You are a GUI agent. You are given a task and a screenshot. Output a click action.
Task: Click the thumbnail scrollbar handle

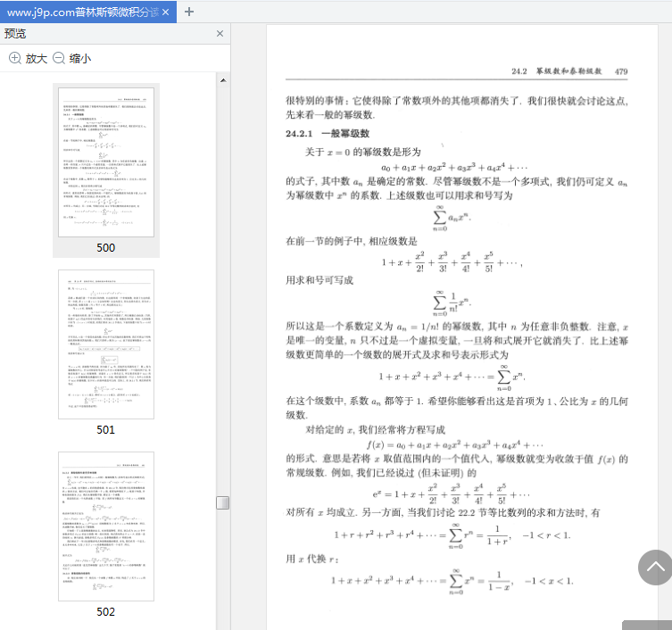point(223,502)
